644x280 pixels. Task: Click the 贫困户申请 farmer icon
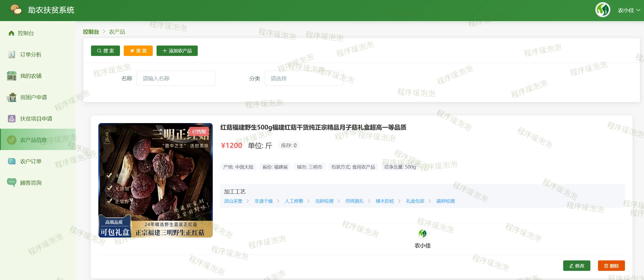11,97
